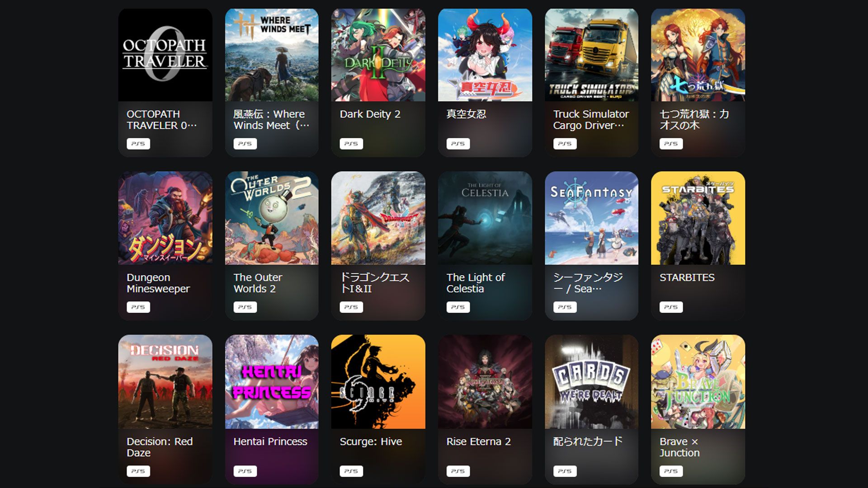868x488 pixels.
Task: Click the STARBITES PS5 platform badge
Action: (x=671, y=307)
